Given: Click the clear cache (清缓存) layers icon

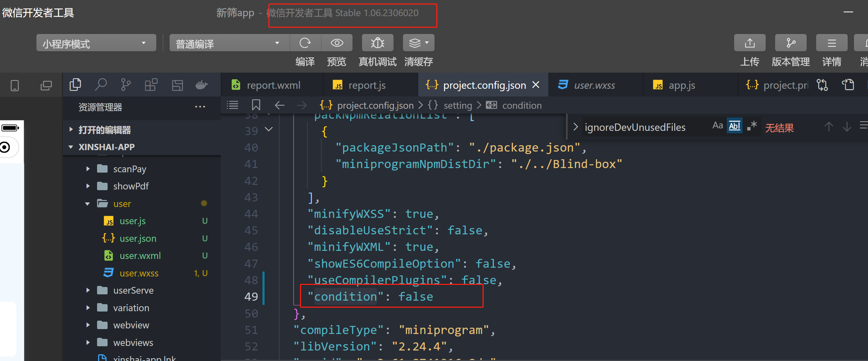Looking at the screenshot, I should click(x=418, y=43).
